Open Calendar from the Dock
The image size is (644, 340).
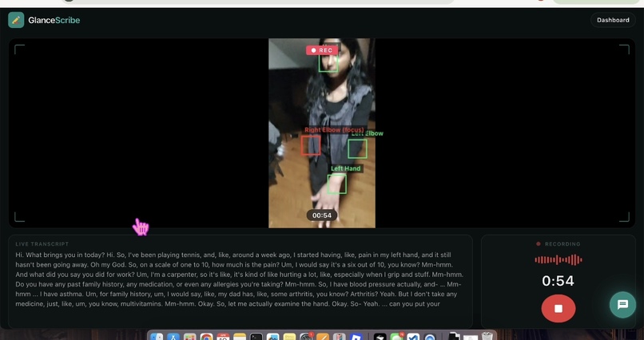point(223,337)
